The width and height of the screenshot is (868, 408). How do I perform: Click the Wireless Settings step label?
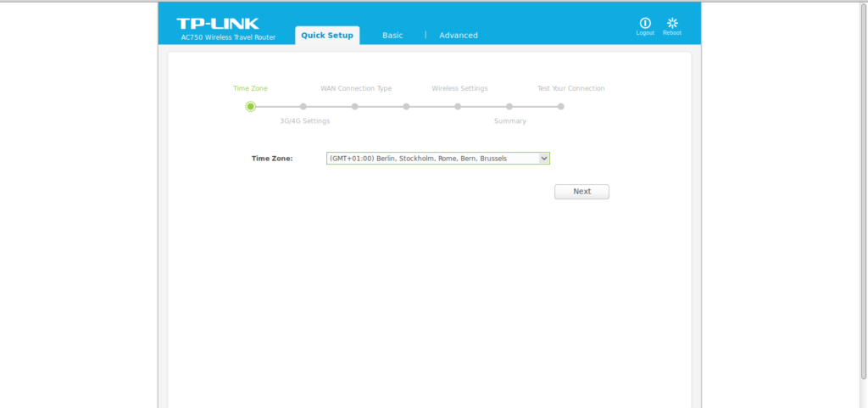459,88
